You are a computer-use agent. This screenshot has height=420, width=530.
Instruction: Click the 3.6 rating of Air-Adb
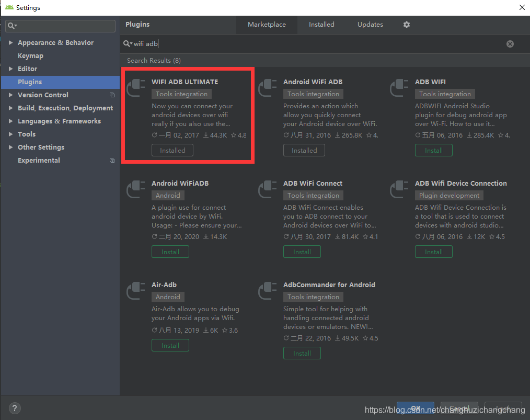pyautogui.click(x=230, y=331)
